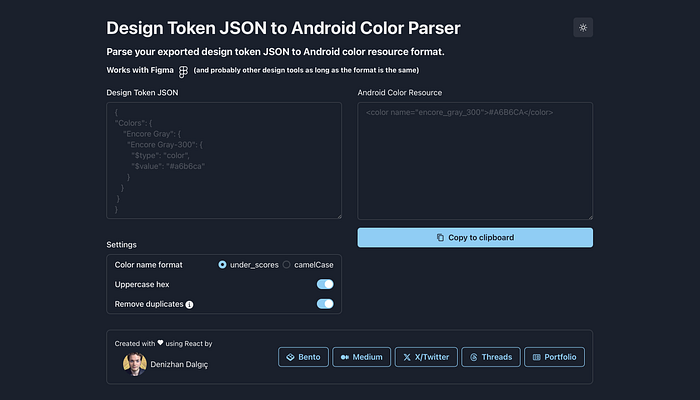Click the Figma logo icon
Screen dimensions: 700x400
pyautogui.click(x=183, y=71)
